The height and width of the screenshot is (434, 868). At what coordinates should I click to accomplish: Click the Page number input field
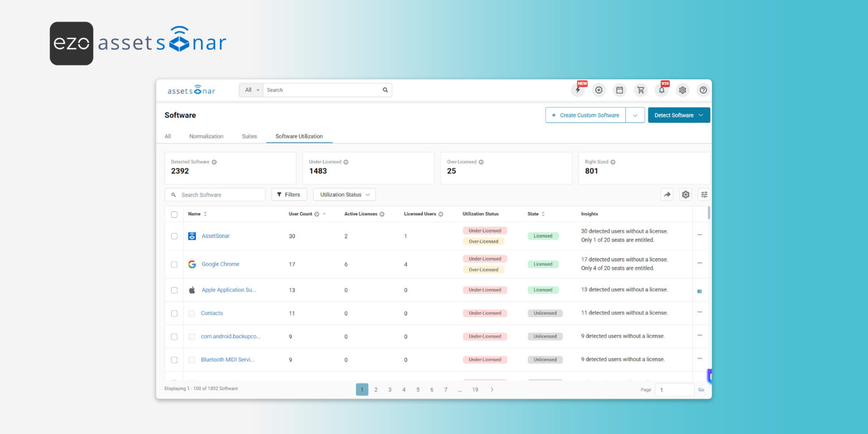[675, 389]
